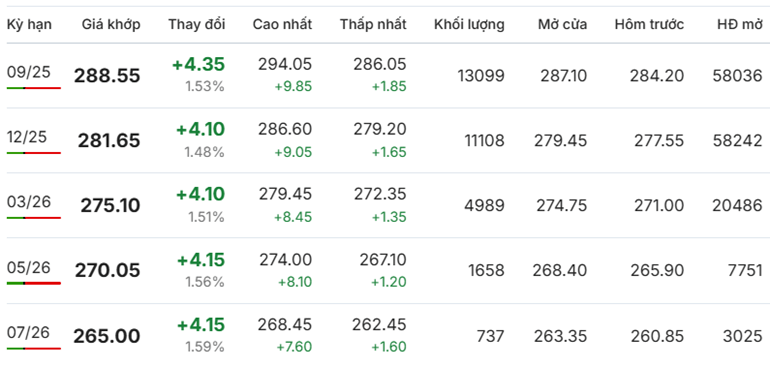The width and height of the screenshot is (770, 367).
Task: Open the 12/25 contract term link
Action: (28, 137)
